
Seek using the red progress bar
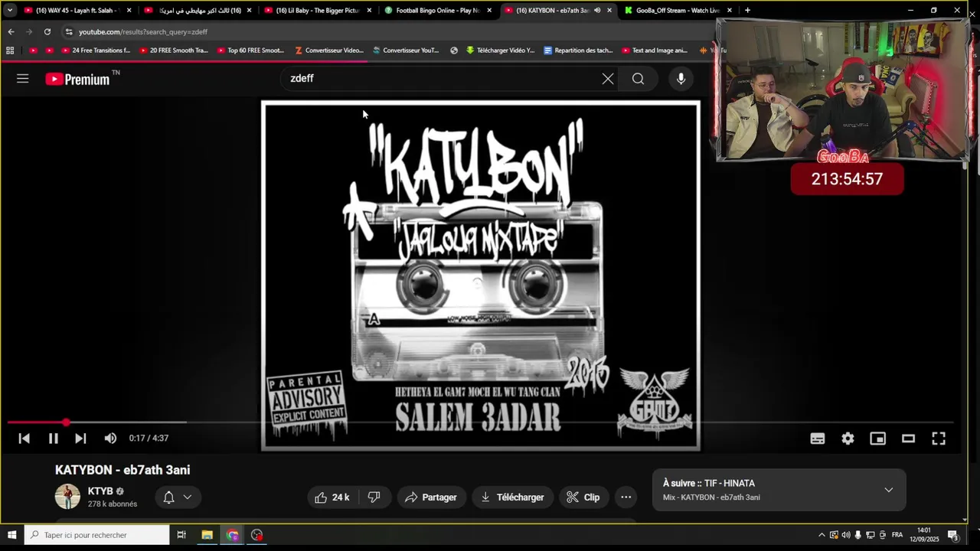coord(481,422)
